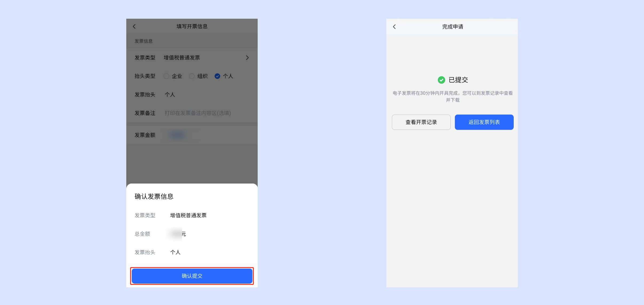644x305 pixels.
Task: Go back from 填写开票信息 screen
Action: click(134, 26)
